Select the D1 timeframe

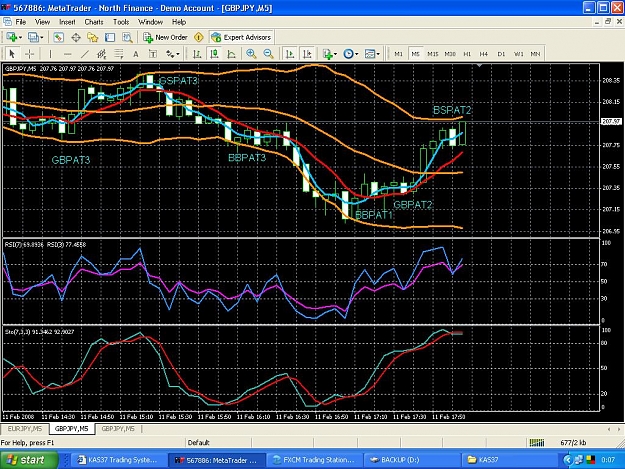[501, 54]
